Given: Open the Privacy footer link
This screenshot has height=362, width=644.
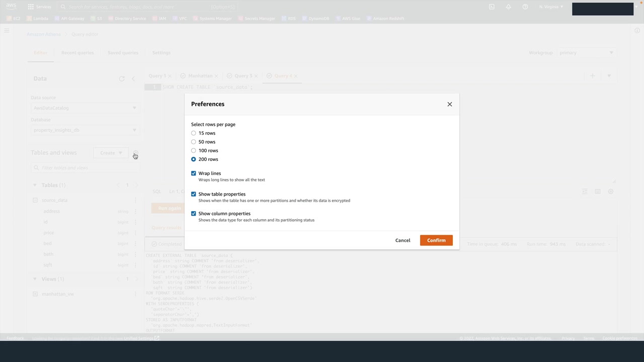Looking at the screenshot, I should point(568,338).
